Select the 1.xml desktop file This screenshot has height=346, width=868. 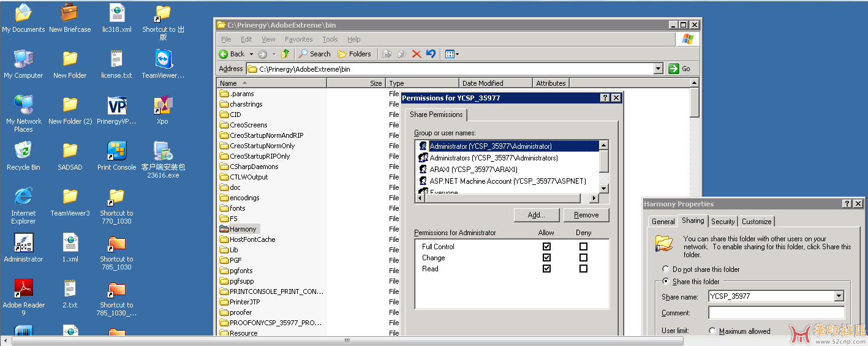[x=70, y=248]
